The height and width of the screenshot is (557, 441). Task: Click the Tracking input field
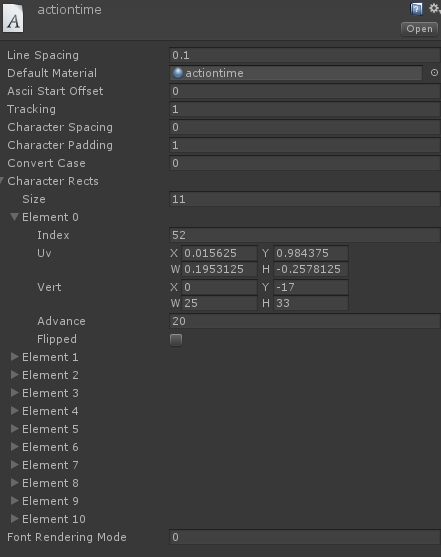pyautogui.click(x=305, y=109)
